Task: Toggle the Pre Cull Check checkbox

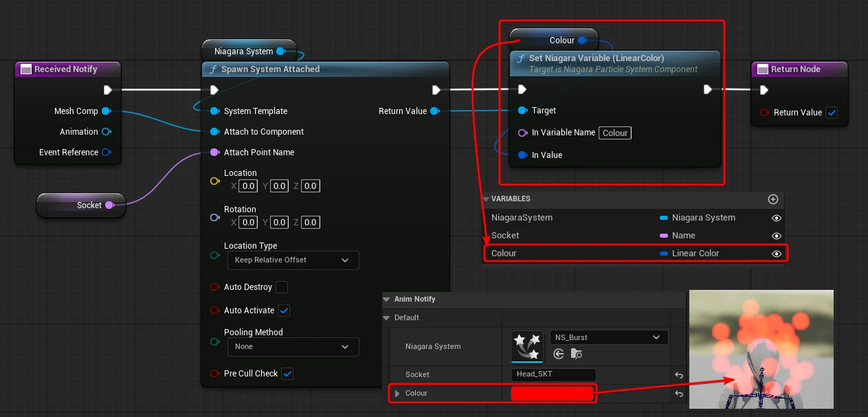Action: click(287, 374)
